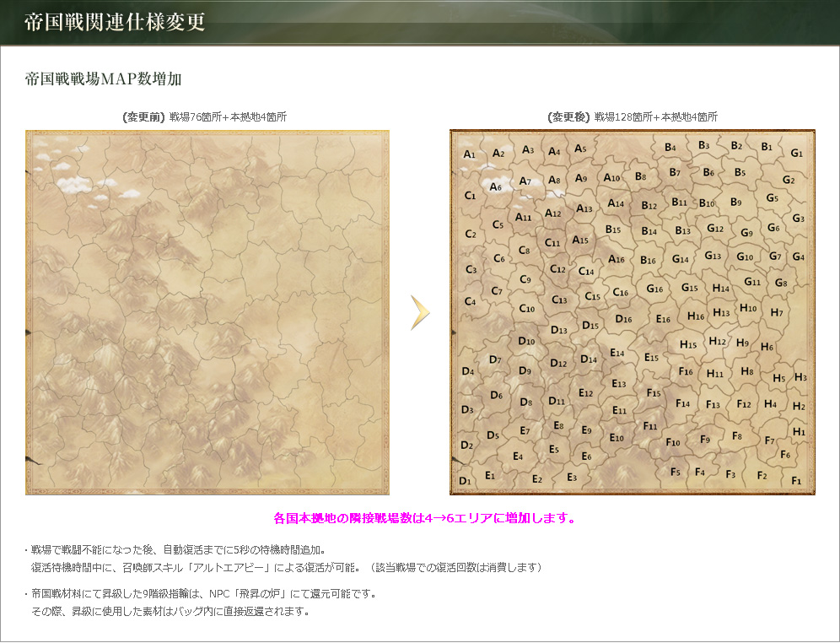The width and height of the screenshot is (840, 643).
Task: Select territory B16 on the map
Action: point(648,260)
